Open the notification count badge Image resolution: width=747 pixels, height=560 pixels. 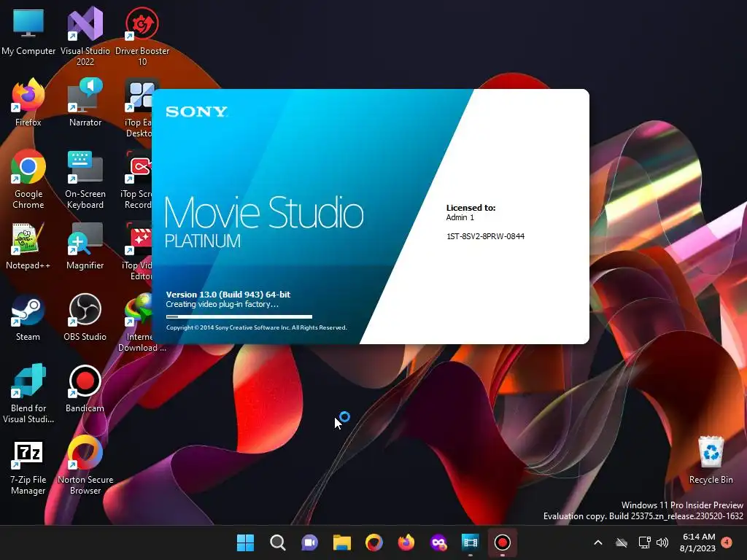pyautogui.click(x=727, y=542)
